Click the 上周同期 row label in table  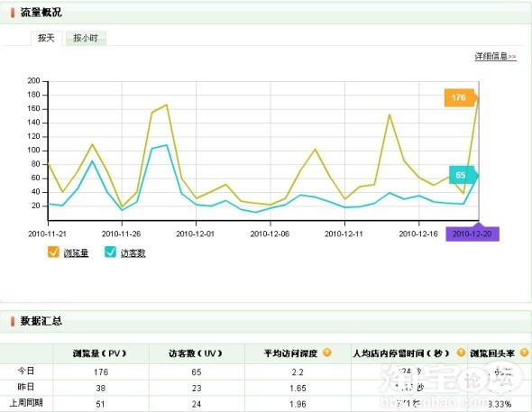click(26, 403)
